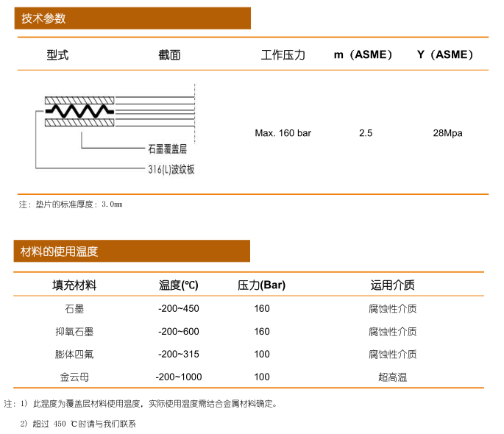Image resolution: width=504 pixels, height=434 pixels.
Task: Select the 膨体四氟 material row
Action: pos(74,355)
